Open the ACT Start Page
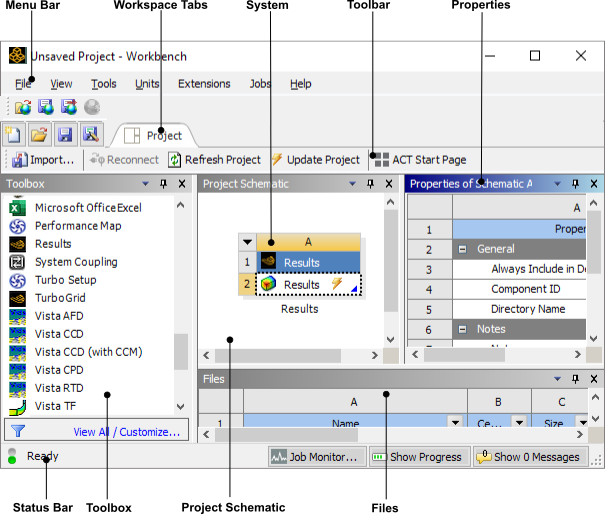The image size is (605, 519). point(420,160)
